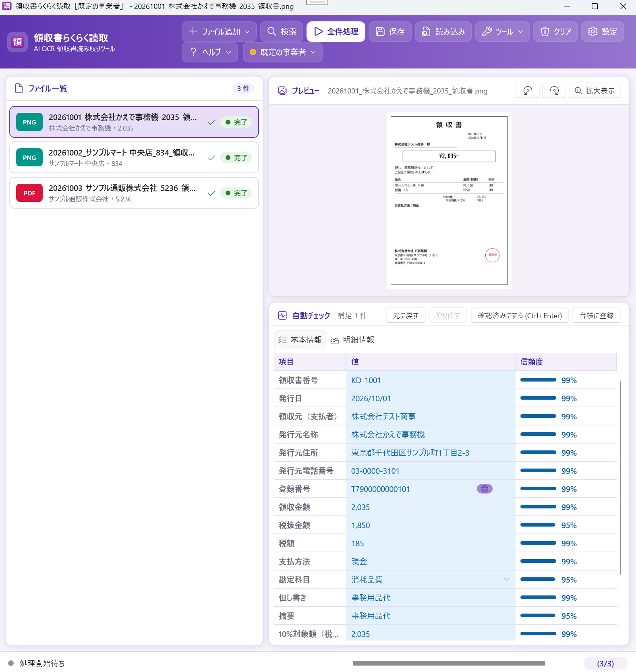Click the クリア trash can button

[x=555, y=31]
